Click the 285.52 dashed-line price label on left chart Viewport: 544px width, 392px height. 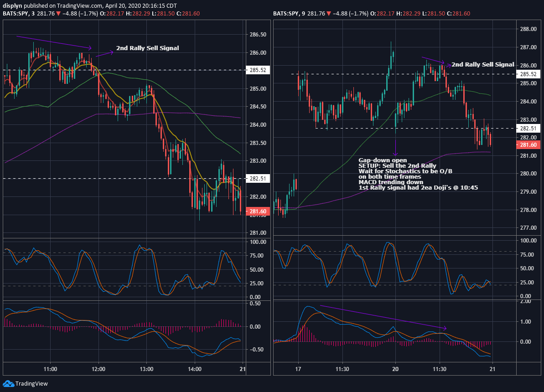point(258,70)
